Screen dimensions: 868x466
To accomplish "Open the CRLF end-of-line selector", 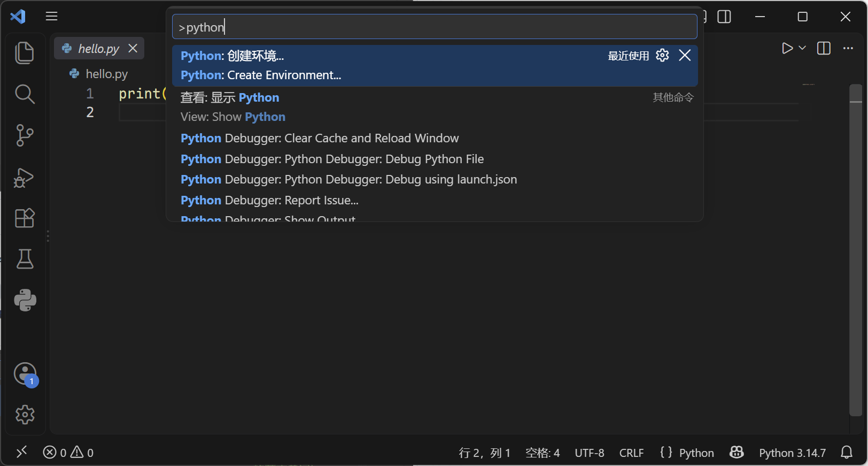I will click(x=631, y=453).
